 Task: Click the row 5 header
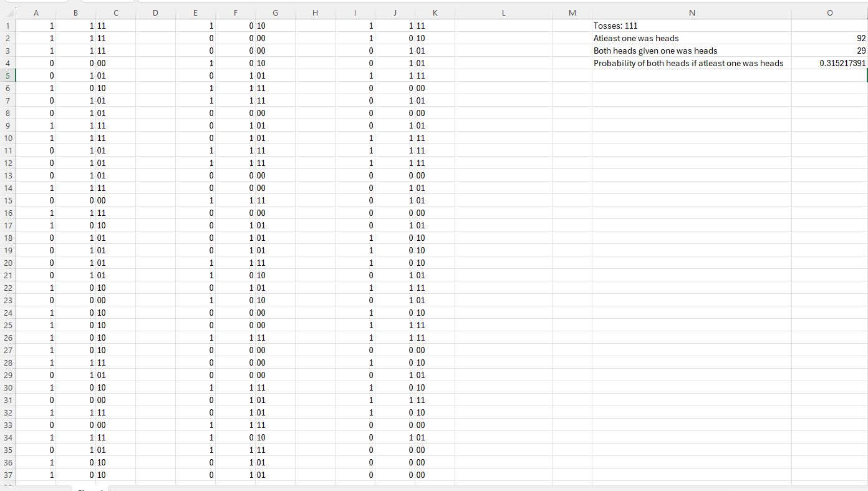click(7, 75)
